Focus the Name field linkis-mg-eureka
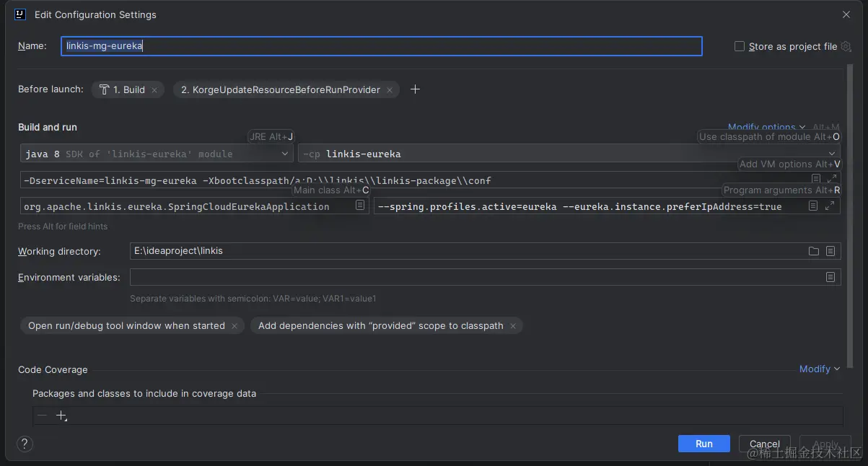This screenshot has height=466, width=868. 382,46
